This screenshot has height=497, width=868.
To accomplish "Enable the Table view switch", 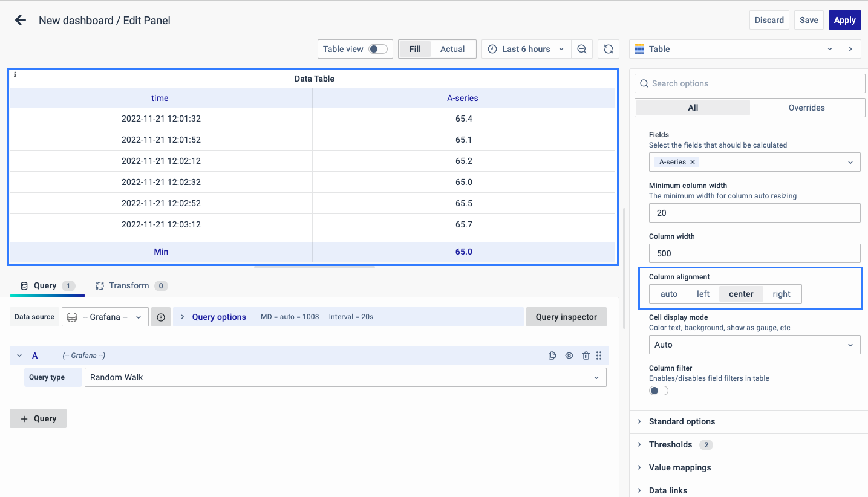I will coord(378,49).
